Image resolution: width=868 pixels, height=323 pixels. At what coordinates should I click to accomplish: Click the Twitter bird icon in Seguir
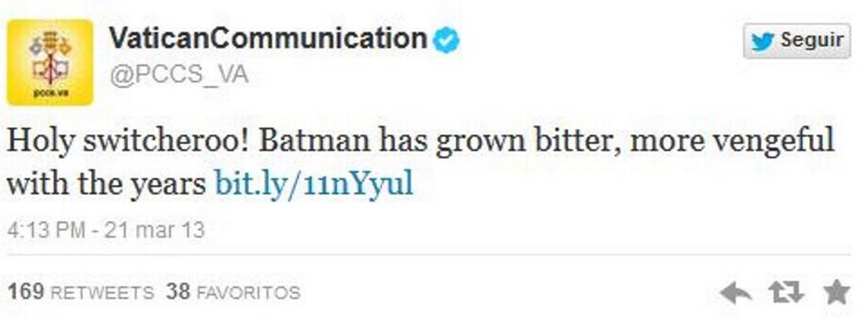coord(763,41)
